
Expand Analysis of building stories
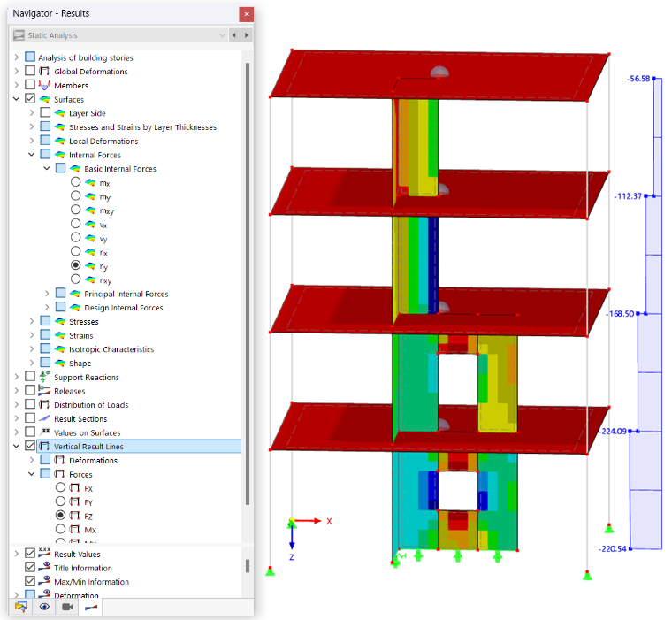tap(16, 57)
